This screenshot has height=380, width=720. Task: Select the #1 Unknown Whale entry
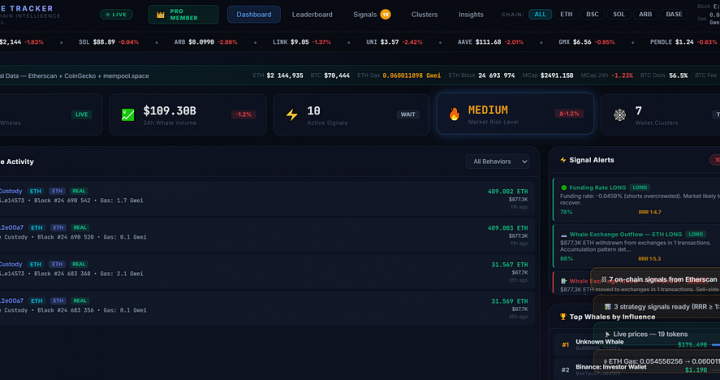tap(636, 345)
